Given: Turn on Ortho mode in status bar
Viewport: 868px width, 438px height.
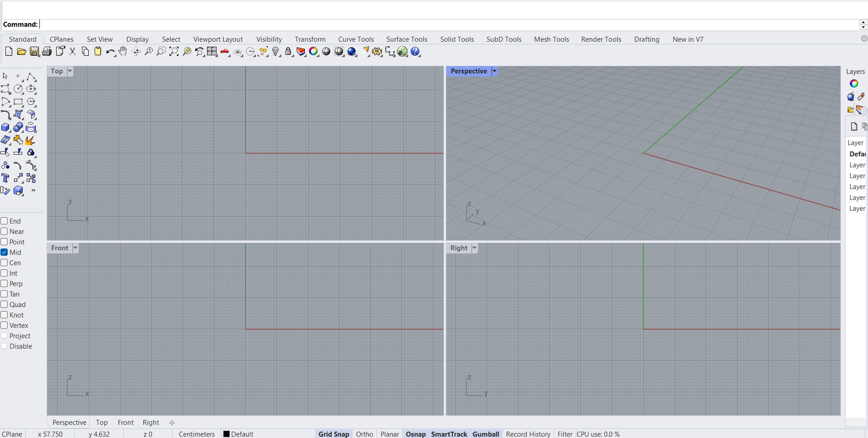Looking at the screenshot, I should [364, 434].
